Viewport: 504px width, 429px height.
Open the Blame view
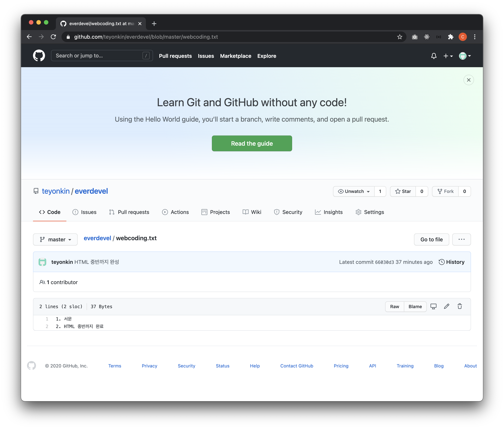pos(415,307)
